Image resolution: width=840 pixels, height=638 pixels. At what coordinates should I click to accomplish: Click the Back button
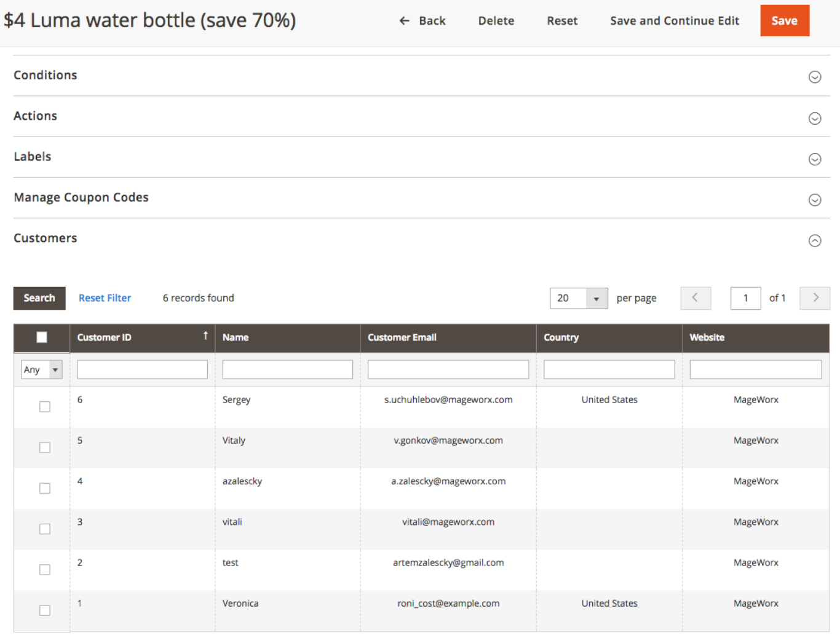click(x=422, y=21)
